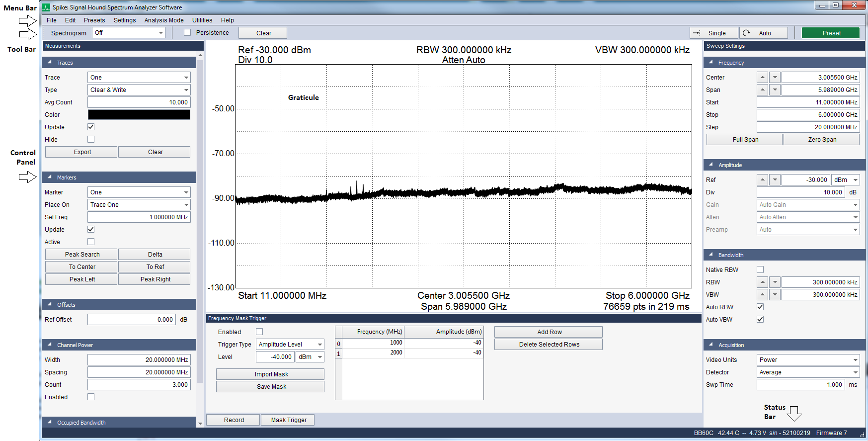868x441 pixels.
Task: Open the trace Type dropdown
Action: 139,90
